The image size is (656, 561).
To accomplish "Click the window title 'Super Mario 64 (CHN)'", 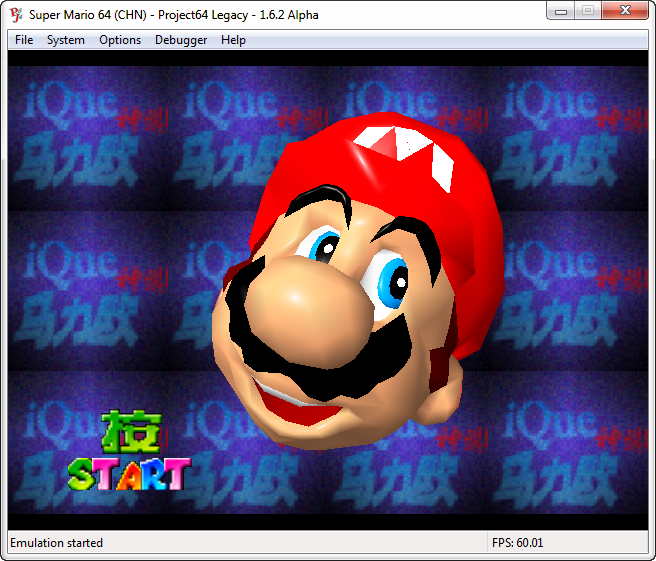I will tap(88, 15).
